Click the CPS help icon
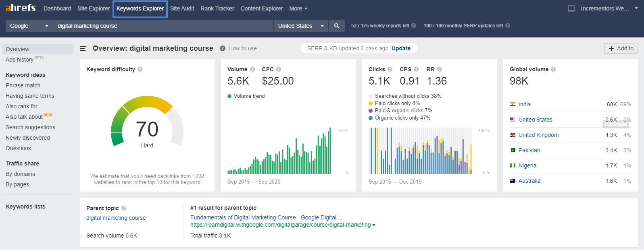 [416, 69]
